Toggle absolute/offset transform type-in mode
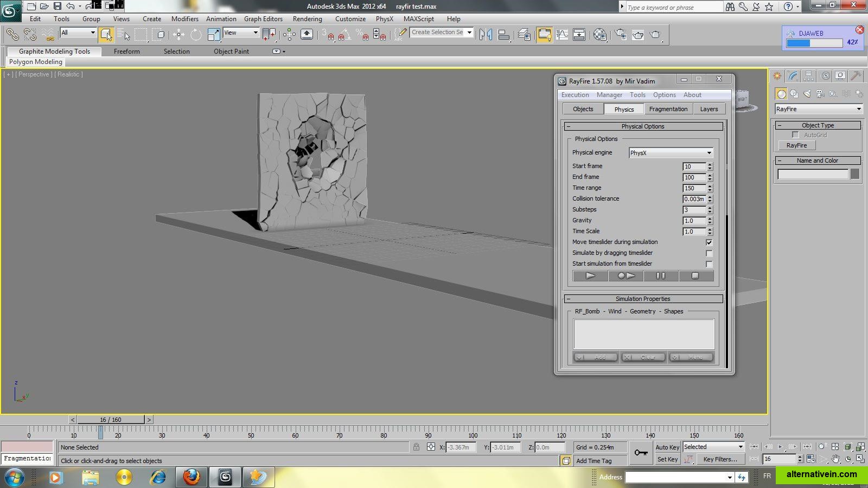 point(431,447)
